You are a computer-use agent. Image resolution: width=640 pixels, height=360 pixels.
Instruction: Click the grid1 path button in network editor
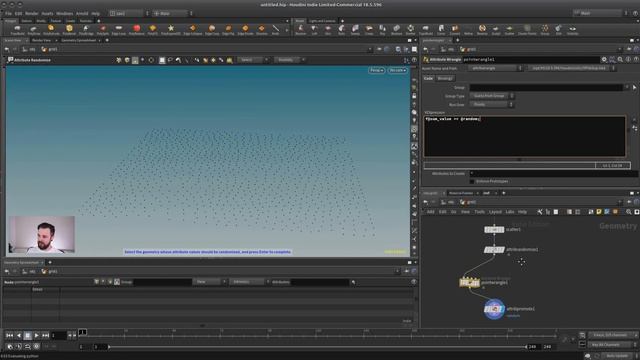tap(468, 202)
